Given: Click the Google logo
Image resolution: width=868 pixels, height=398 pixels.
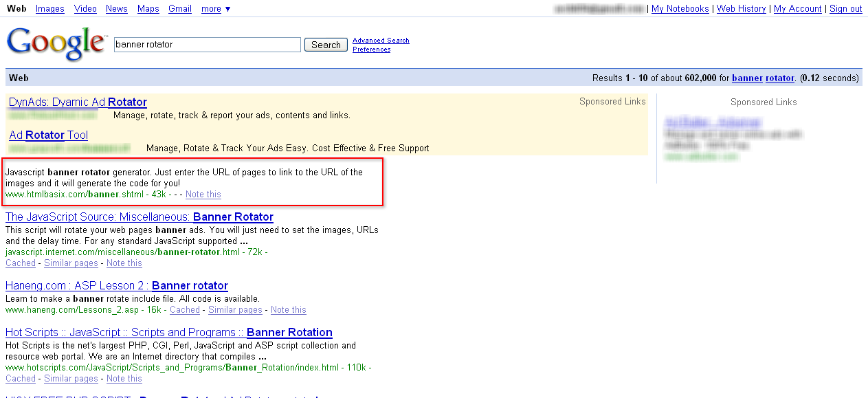Looking at the screenshot, I should tap(55, 43).
